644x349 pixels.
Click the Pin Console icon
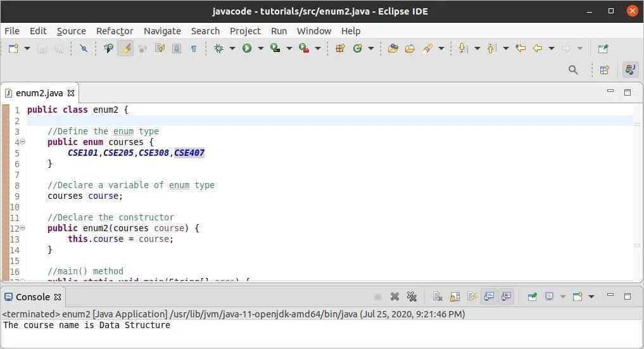tap(533, 296)
